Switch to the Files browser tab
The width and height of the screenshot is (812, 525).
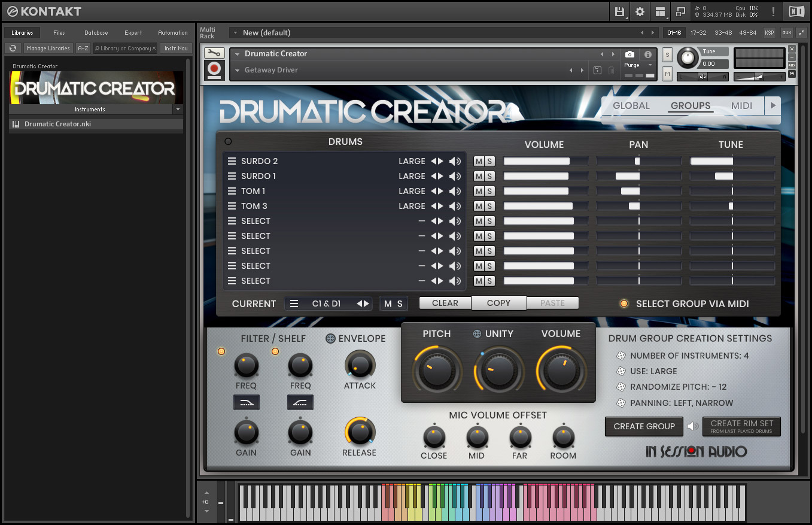tap(59, 33)
